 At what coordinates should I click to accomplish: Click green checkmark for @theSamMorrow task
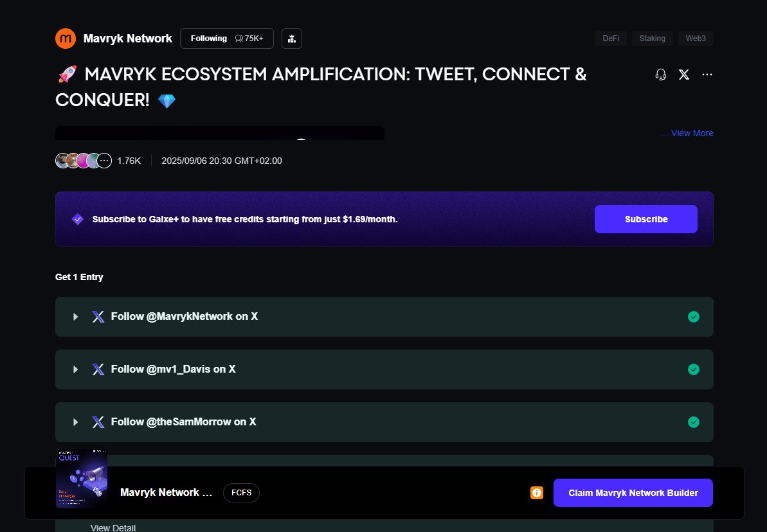click(693, 422)
